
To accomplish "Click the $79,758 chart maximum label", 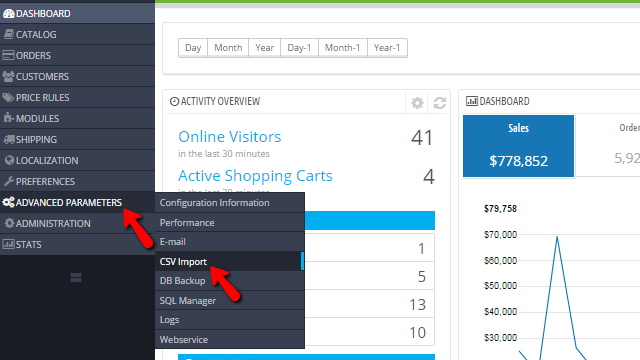I will tap(500, 209).
